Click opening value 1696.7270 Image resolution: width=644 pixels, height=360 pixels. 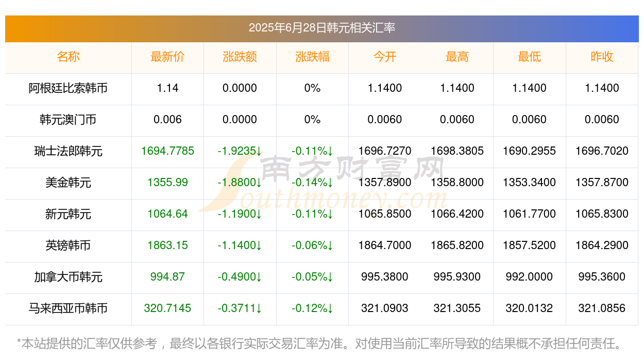tap(385, 151)
